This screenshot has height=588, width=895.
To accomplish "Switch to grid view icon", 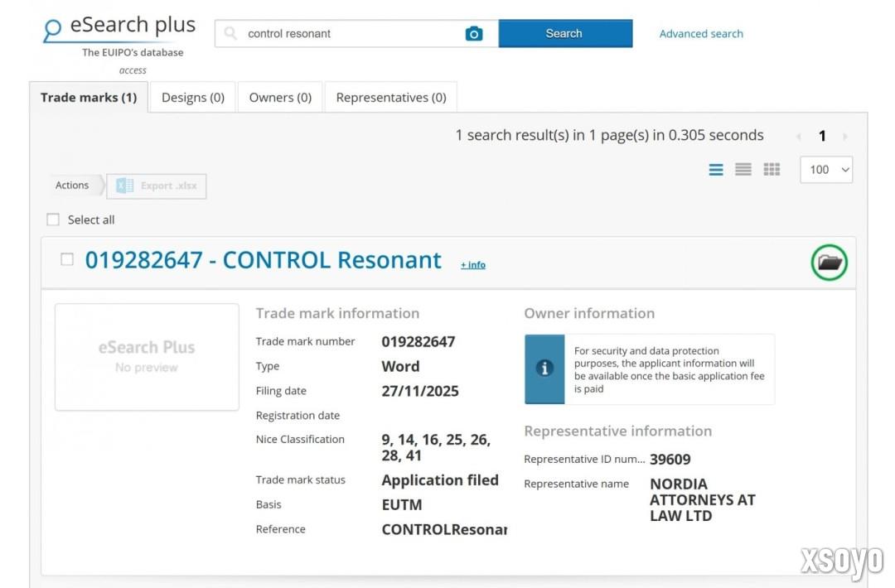I will point(772,170).
